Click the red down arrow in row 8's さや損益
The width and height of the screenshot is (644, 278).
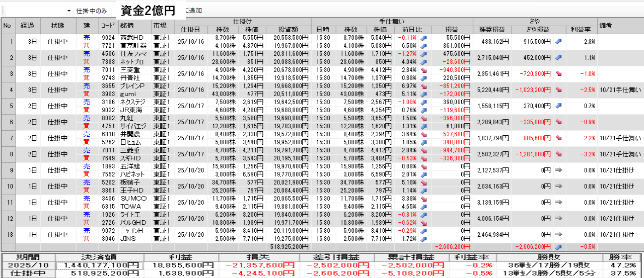click(558, 154)
